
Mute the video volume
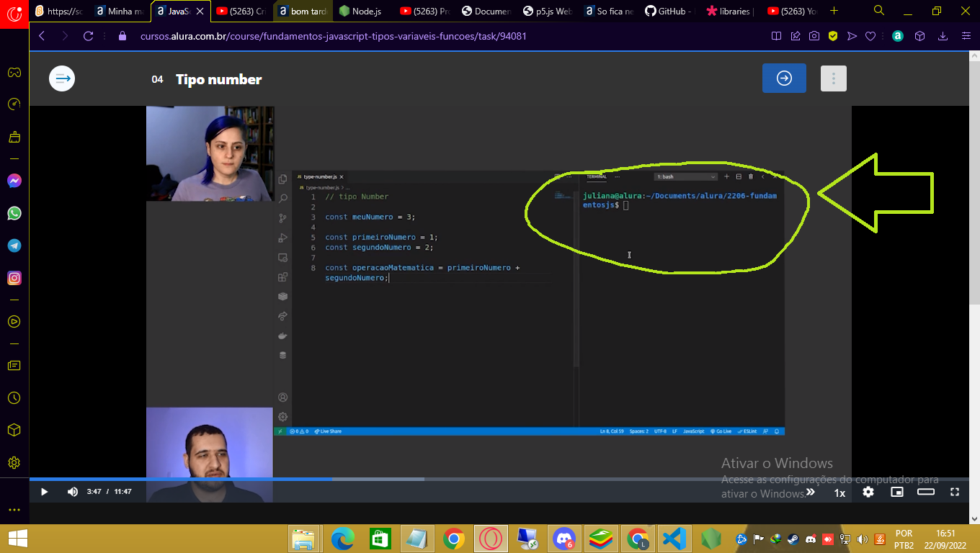(x=72, y=492)
